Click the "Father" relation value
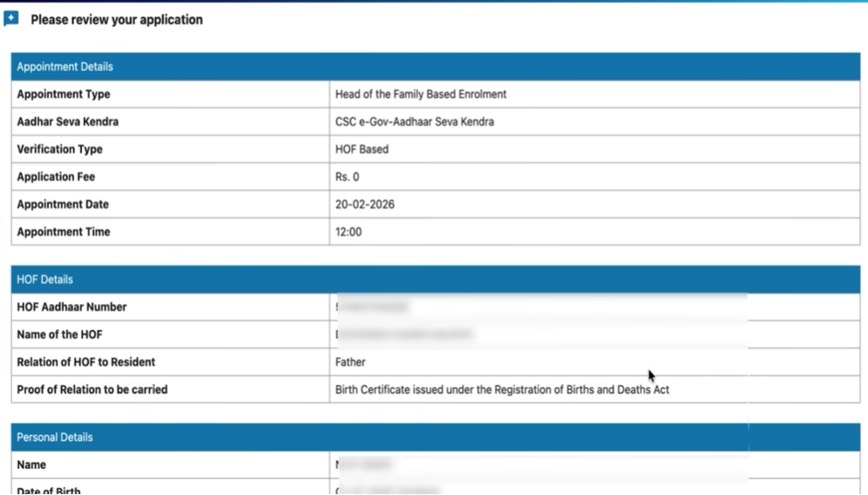The image size is (868, 495). click(x=350, y=362)
